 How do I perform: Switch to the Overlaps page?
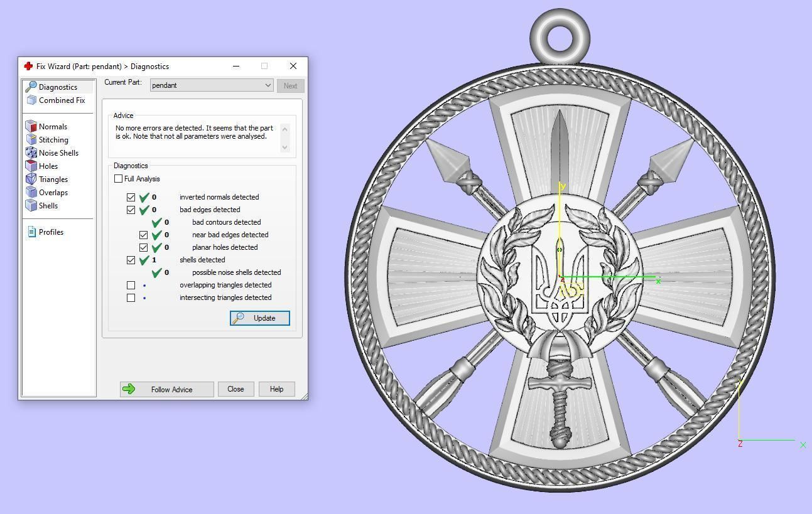53,193
